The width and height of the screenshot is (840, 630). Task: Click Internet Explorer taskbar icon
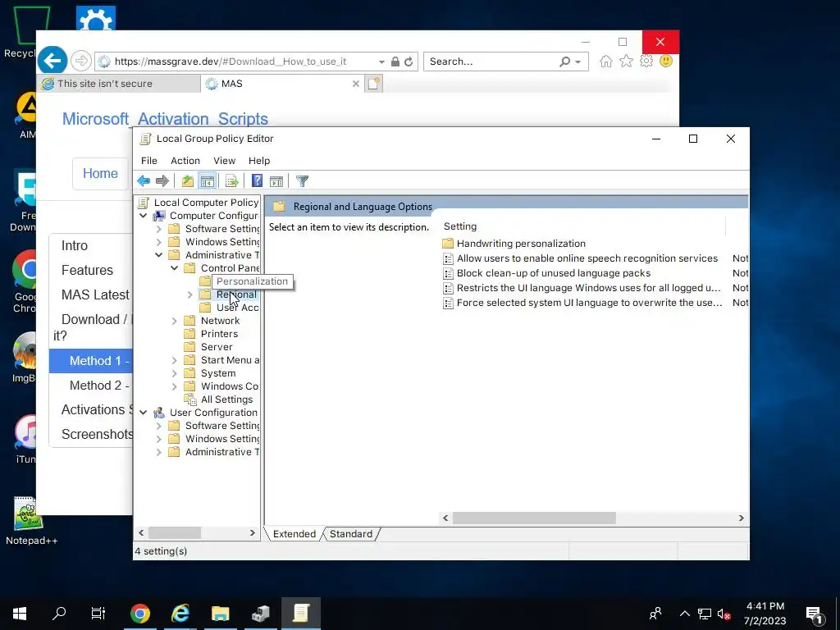[180, 614]
